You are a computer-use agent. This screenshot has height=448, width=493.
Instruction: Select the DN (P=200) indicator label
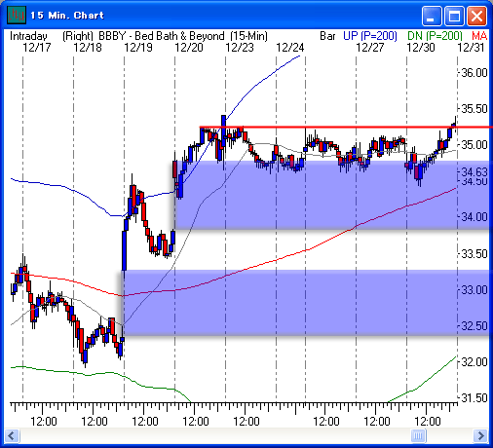pos(435,36)
